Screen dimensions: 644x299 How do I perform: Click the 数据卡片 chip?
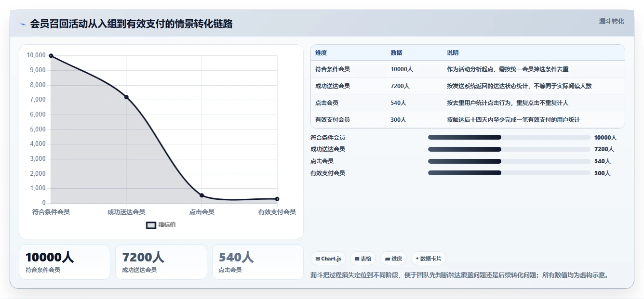pyautogui.click(x=429, y=259)
